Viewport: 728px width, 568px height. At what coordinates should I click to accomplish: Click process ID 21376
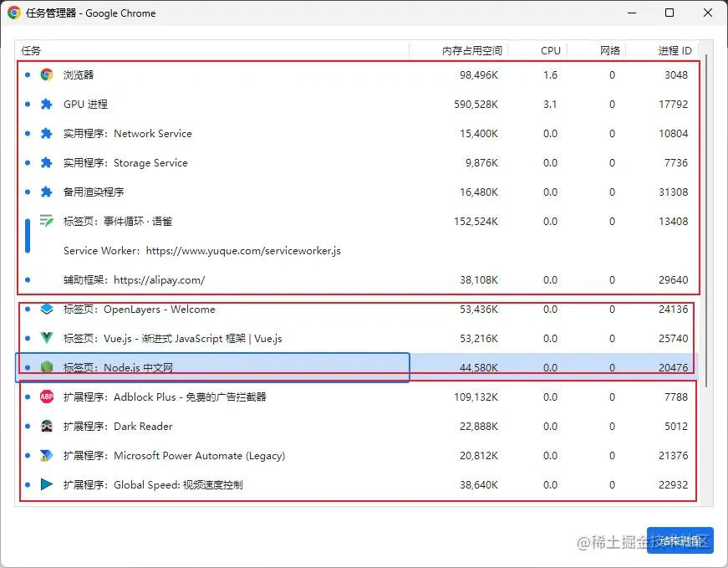point(673,456)
